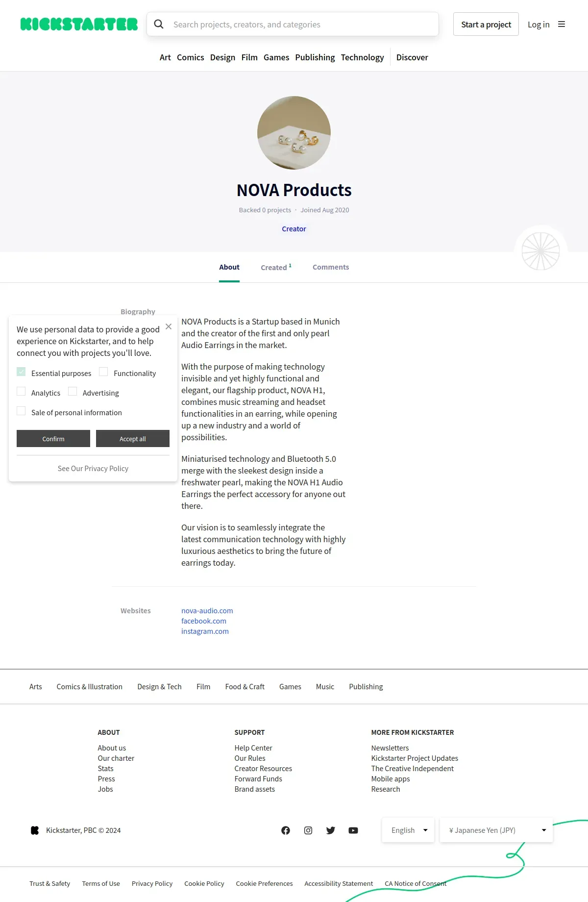
Task: Click the Kickstarter logo in the header
Action: click(x=79, y=24)
